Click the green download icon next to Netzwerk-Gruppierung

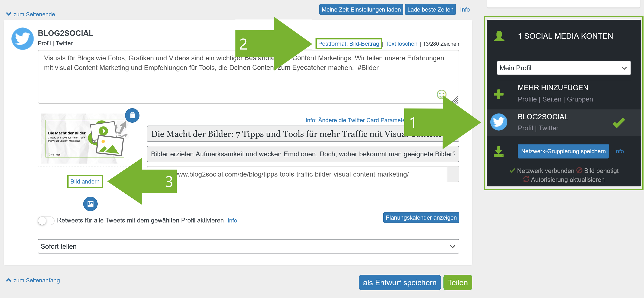pos(499,152)
